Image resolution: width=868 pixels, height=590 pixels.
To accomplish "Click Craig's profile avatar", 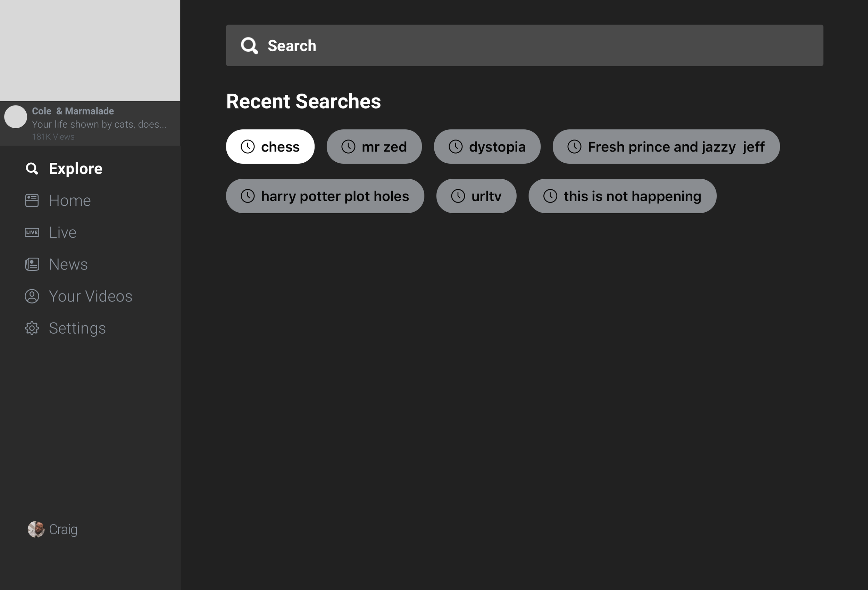I will 36,529.
